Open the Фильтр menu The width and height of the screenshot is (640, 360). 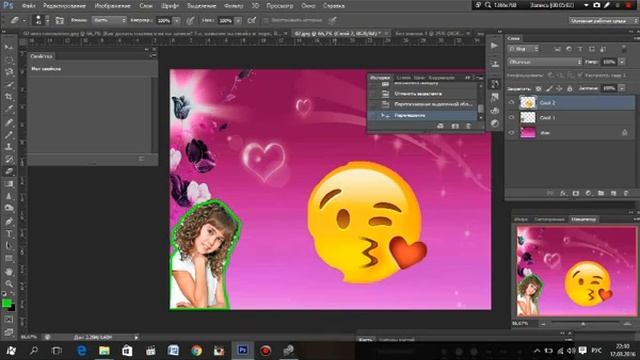click(x=233, y=6)
